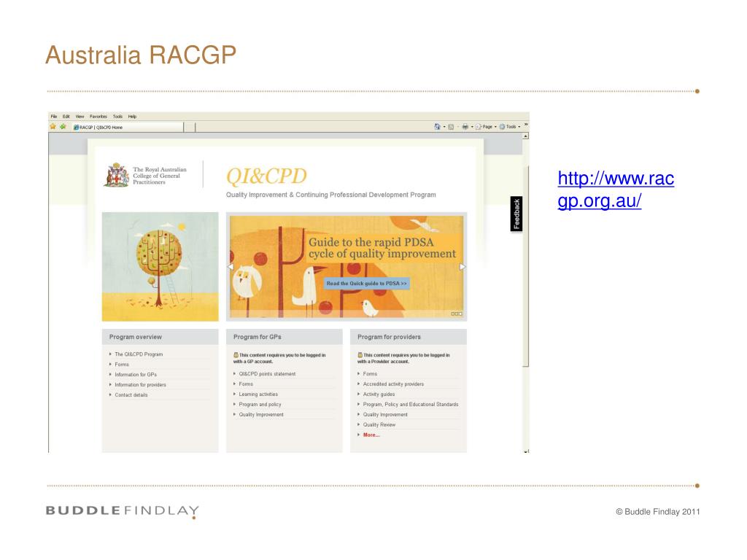747x560 pixels.
Task: Click the Guide to rapid PDSA banner title
Action: tap(382, 248)
